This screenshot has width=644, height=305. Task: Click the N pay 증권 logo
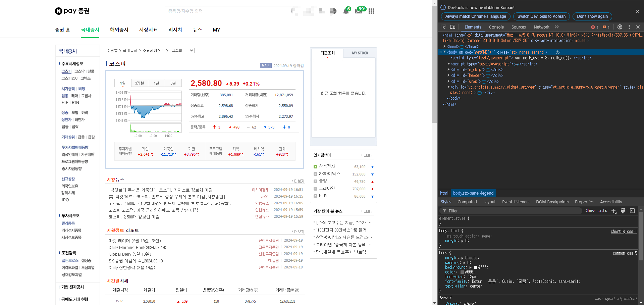coord(72,11)
